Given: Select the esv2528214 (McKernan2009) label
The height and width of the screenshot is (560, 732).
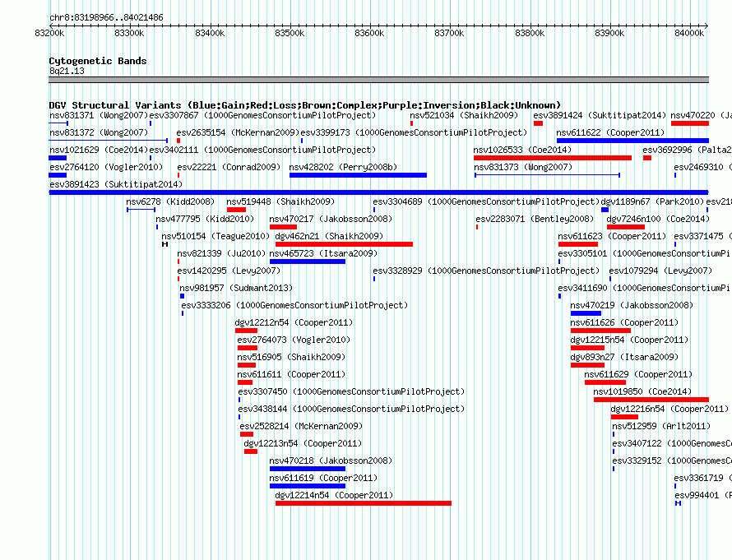Looking at the screenshot, I should click(301, 426).
